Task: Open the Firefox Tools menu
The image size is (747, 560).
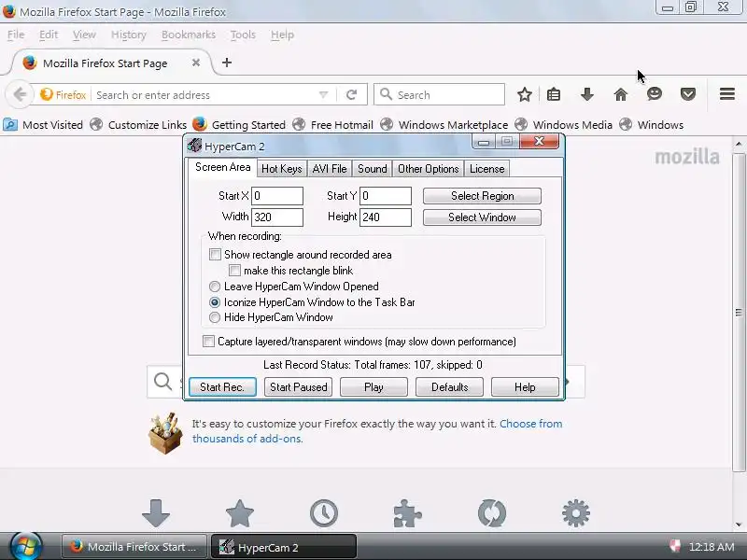Action: coord(243,35)
